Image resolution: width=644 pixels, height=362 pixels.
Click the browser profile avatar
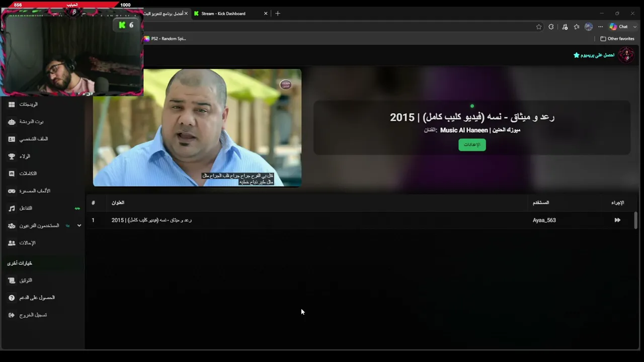(x=589, y=27)
